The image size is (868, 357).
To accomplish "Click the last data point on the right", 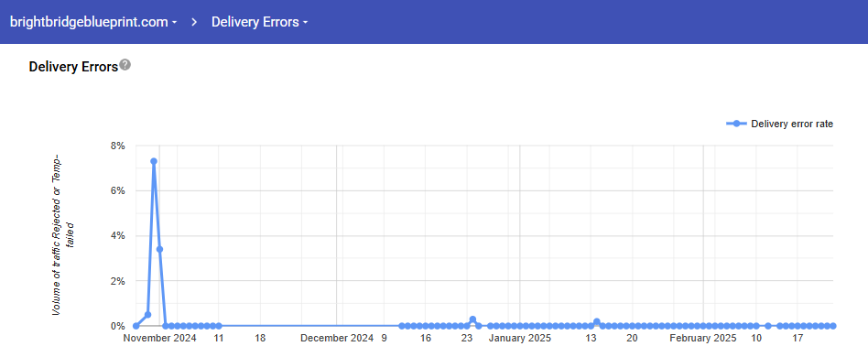I will [x=832, y=326].
